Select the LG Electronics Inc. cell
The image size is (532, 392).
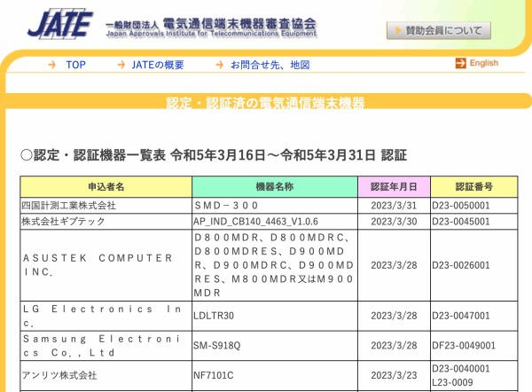tap(106, 316)
